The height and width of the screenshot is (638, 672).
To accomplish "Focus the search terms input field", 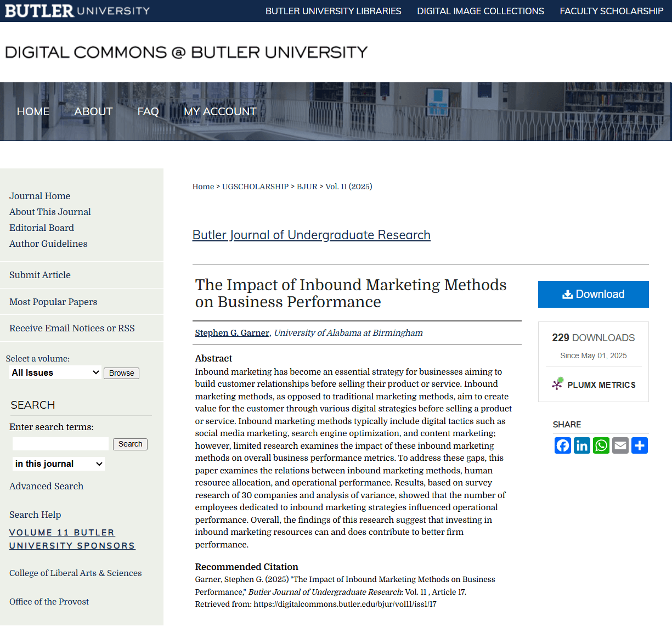I will point(60,444).
